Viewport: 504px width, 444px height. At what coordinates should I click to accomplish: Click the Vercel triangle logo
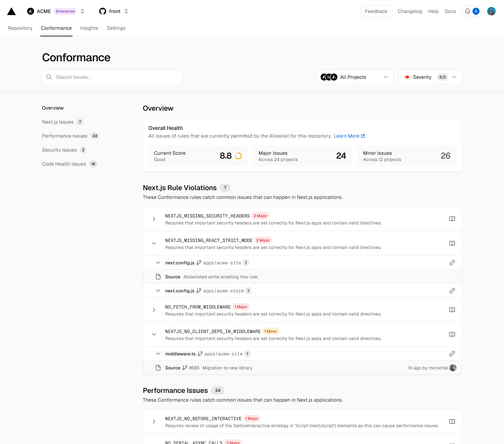click(x=11, y=11)
